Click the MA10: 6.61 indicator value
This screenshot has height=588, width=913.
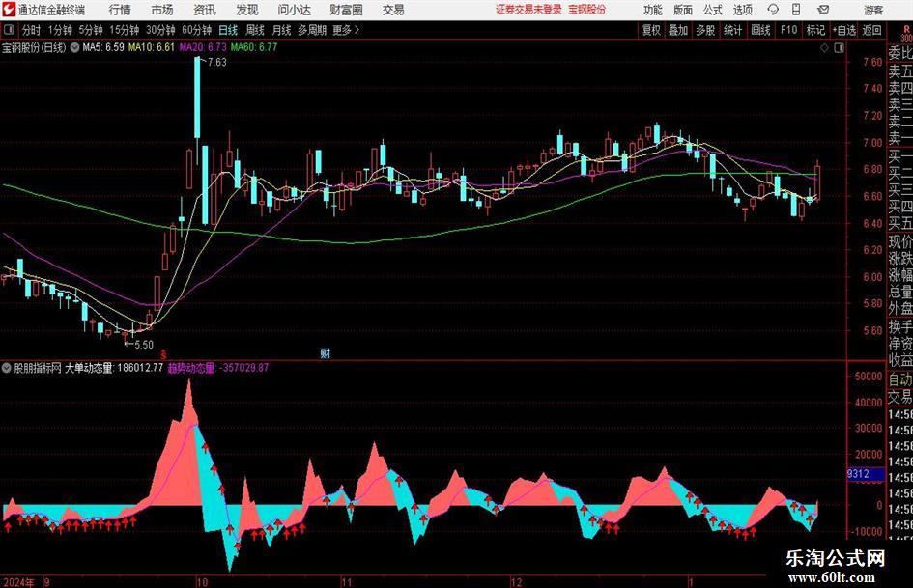pyautogui.click(x=152, y=47)
